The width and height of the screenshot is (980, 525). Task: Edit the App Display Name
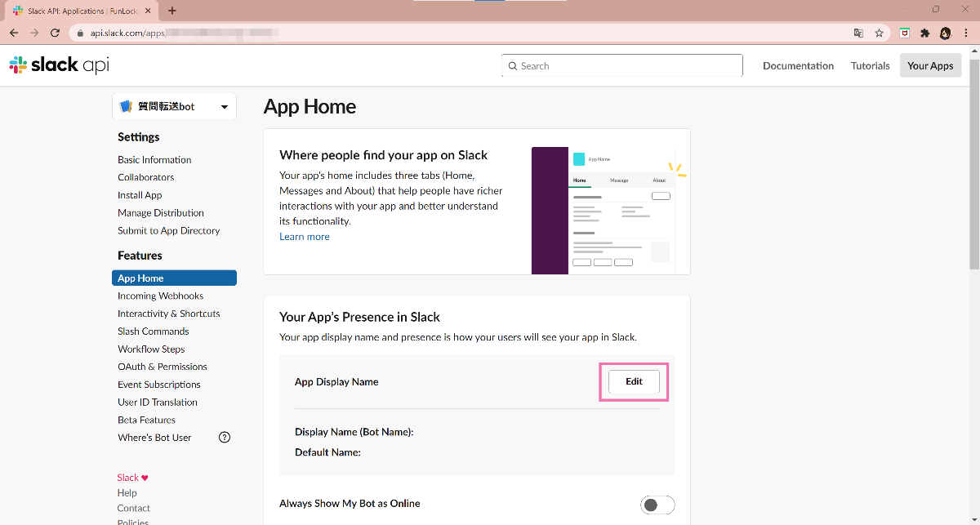pyautogui.click(x=634, y=381)
